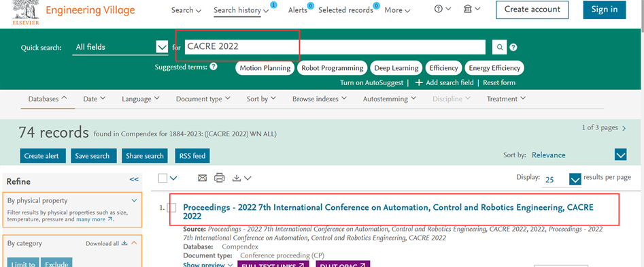Open the Search menu
The image size is (644, 267).
(186, 10)
